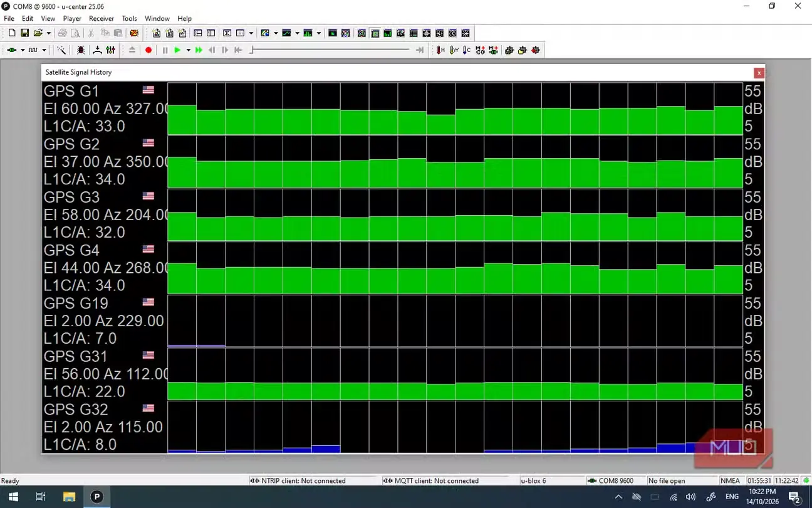This screenshot has height=508, width=812.
Task: Click the autobauding magic wand icon
Action: click(62, 50)
